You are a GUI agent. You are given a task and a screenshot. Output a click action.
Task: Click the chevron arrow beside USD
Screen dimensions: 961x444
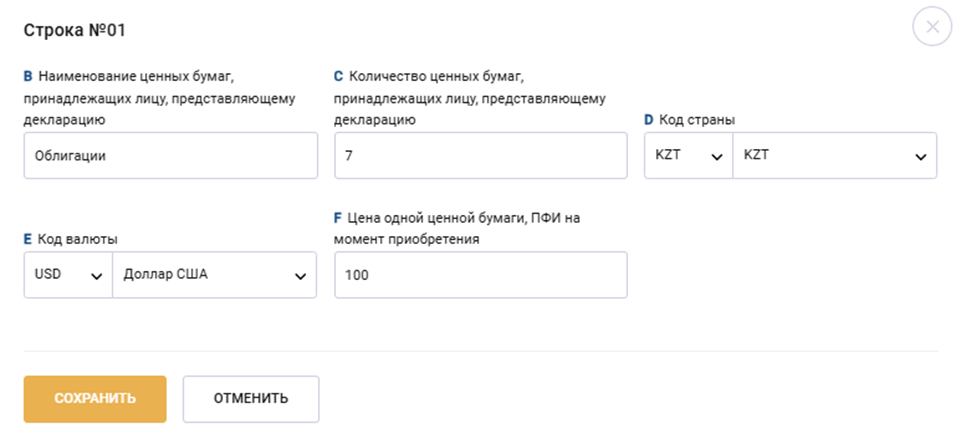click(96, 276)
